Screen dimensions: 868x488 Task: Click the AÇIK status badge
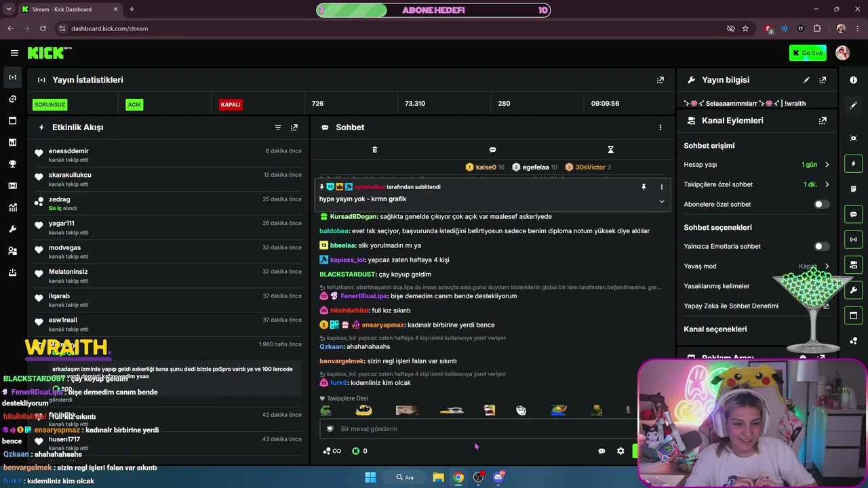coord(134,104)
